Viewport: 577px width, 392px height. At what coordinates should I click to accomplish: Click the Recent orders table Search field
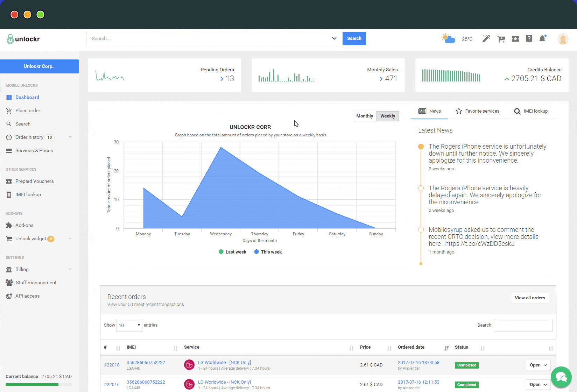[x=523, y=325]
